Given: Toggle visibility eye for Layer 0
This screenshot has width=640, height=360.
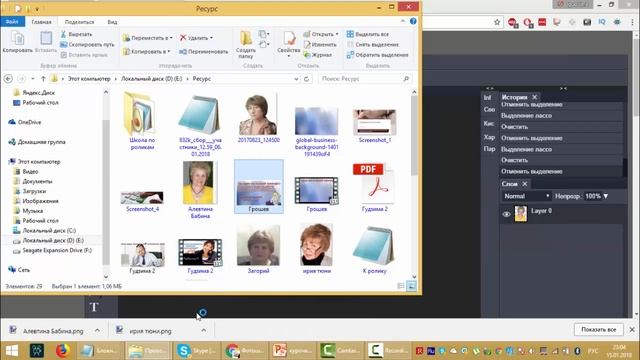Looking at the screenshot, I should [x=507, y=214].
